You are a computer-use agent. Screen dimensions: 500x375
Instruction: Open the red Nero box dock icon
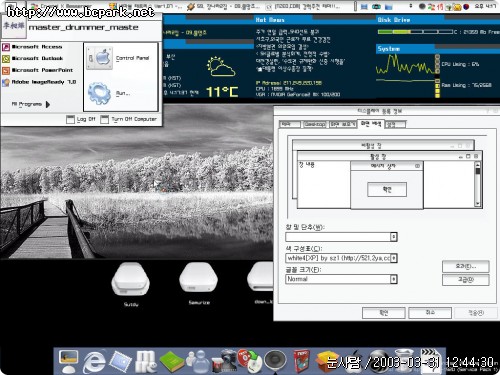click(x=301, y=361)
